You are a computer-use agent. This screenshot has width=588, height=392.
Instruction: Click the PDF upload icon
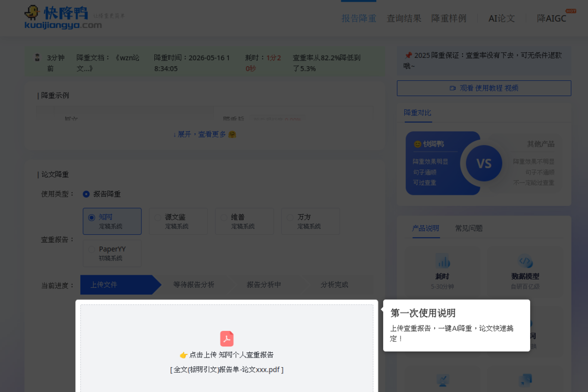[x=227, y=339]
